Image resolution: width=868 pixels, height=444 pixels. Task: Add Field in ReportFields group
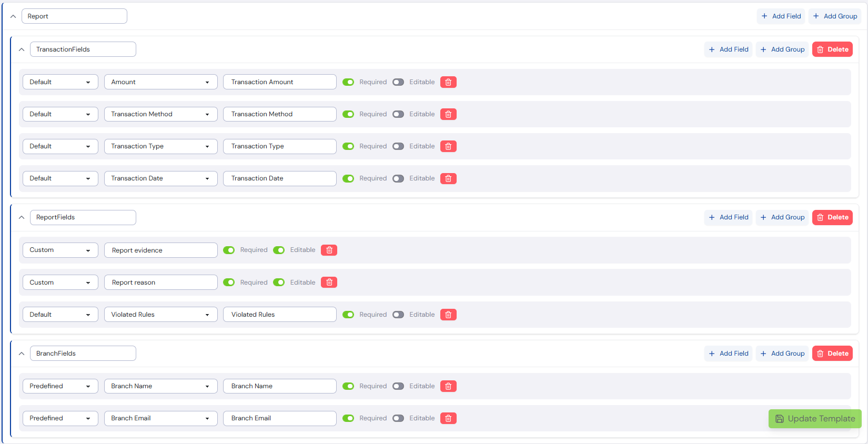click(x=728, y=217)
